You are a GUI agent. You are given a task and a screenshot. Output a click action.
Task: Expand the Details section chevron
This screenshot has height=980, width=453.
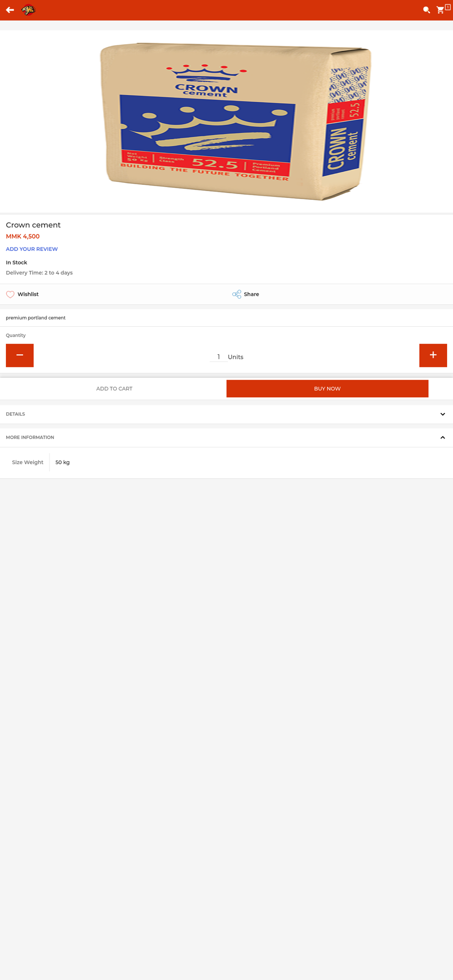coord(443,414)
